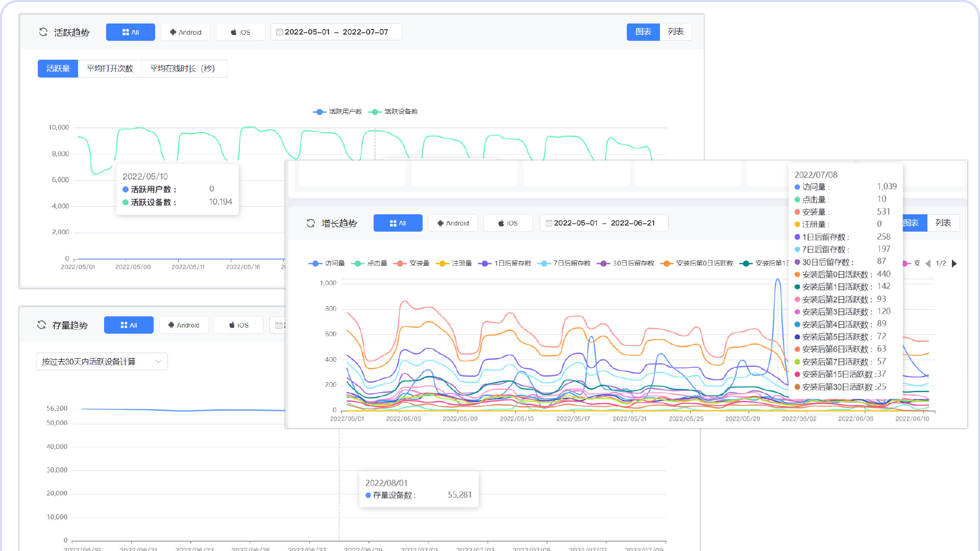The width and height of the screenshot is (980, 551).
Task: Click refresh icon beside 活跃趋势 title
Action: click(x=43, y=32)
